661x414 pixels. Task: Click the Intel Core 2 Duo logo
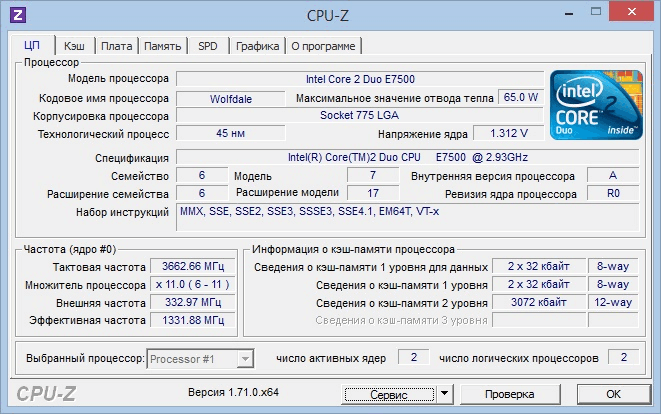(596, 102)
